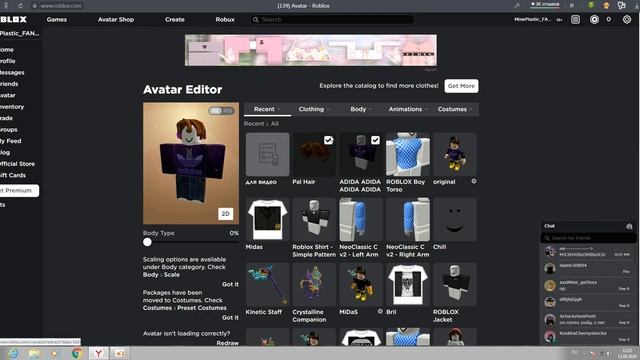Open the Avatar Shop menu
Image resolution: width=640 pixels, height=360 pixels.
[x=116, y=19]
